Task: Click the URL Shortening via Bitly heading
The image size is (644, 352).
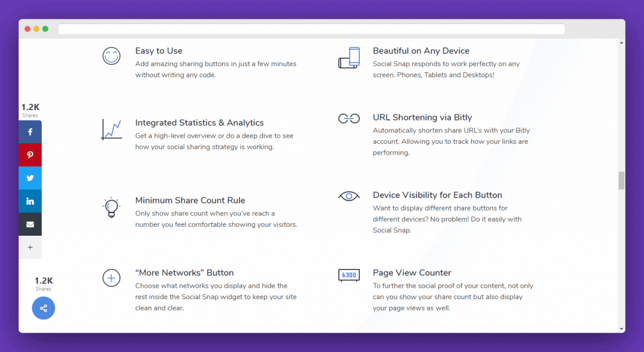Action: [x=422, y=118]
